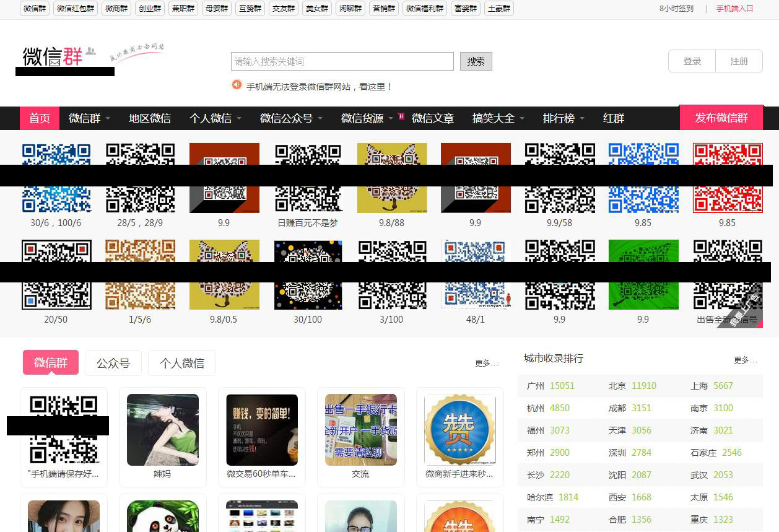Screen dimensions: 779x532
Task: Click the speaker icon next to the announcement
Action: coord(236,85)
